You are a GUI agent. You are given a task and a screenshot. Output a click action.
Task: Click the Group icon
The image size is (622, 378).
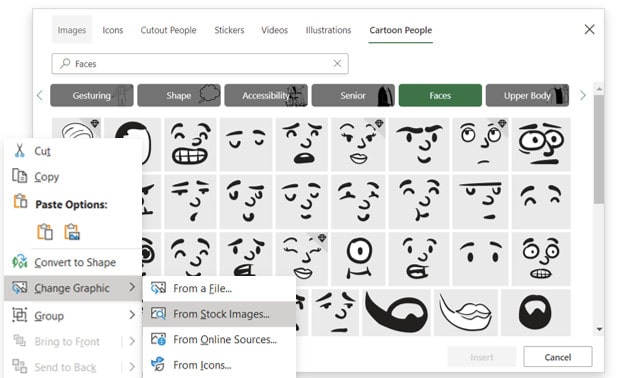[x=19, y=315]
